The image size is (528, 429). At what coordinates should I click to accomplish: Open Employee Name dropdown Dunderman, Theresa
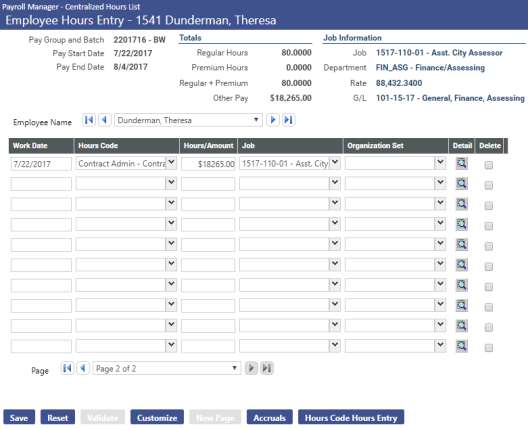188,120
